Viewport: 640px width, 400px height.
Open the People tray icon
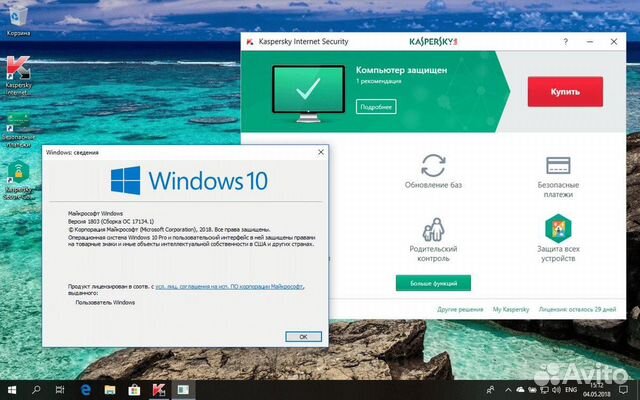point(491,390)
